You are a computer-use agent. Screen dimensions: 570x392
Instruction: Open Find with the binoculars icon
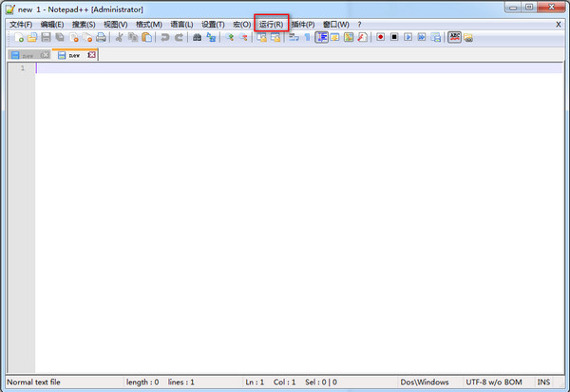[197, 37]
